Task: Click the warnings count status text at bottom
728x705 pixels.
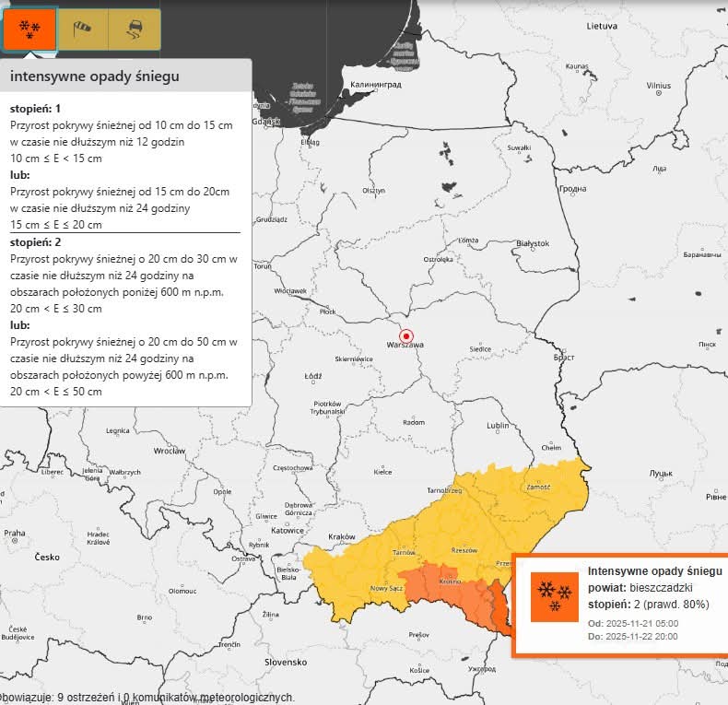Action: tap(147, 697)
